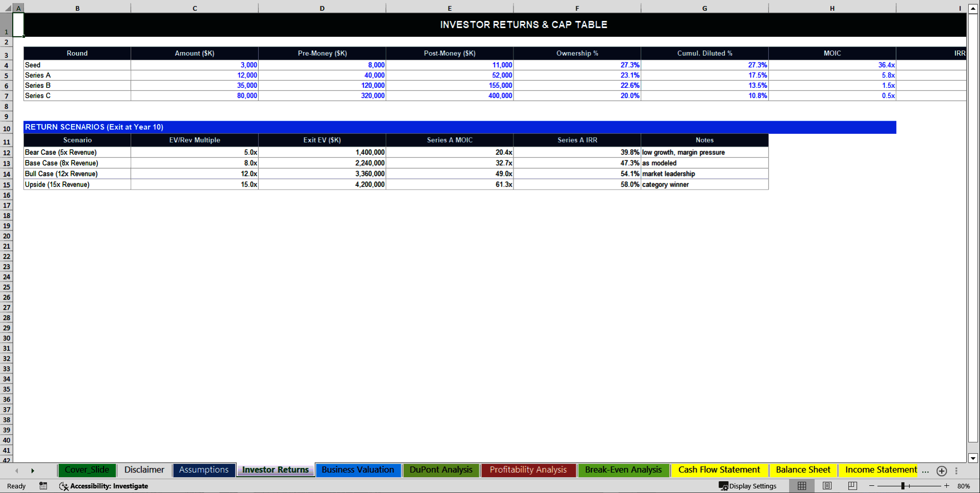Zoom out using the minus icon
This screenshot has width=980, height=493.
871,486
